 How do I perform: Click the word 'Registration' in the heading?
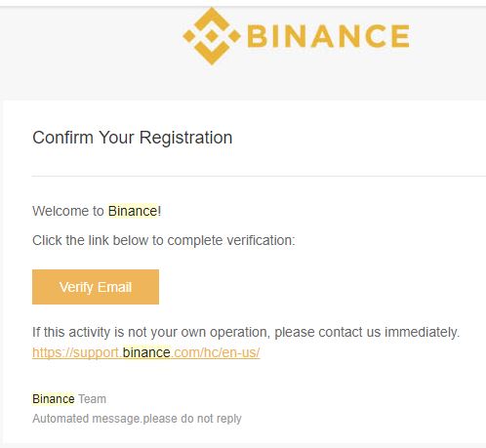(x=186, y=138)
